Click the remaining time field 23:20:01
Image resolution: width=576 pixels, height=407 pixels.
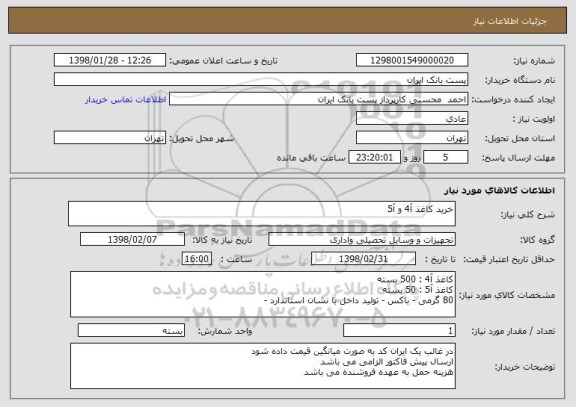point(374,157)
